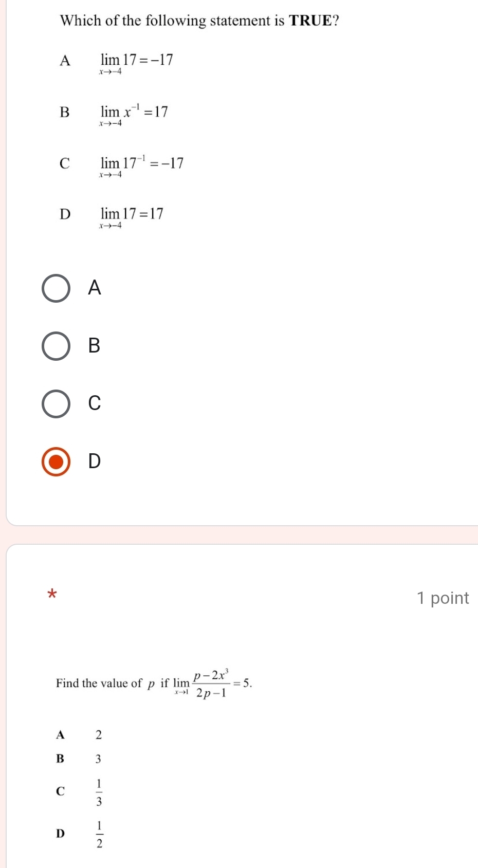478x868 pixels.
Task: Click the letter D label beside selected radio
Action: click(95, 461)
